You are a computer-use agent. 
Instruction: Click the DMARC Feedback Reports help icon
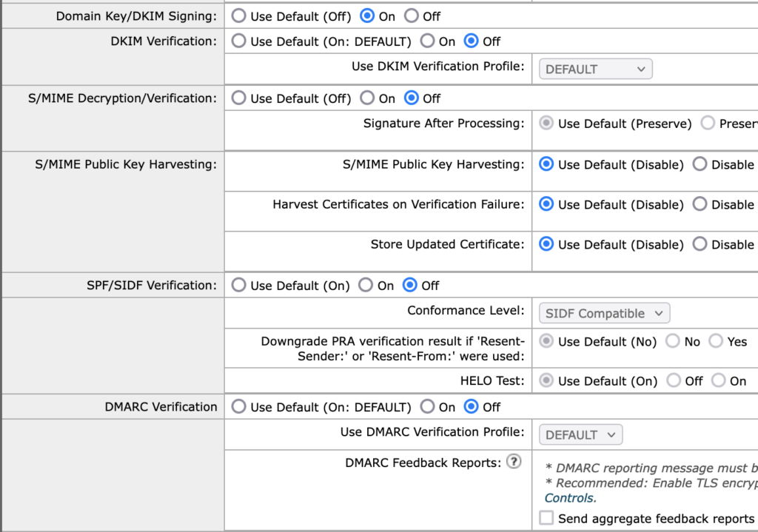514,462
